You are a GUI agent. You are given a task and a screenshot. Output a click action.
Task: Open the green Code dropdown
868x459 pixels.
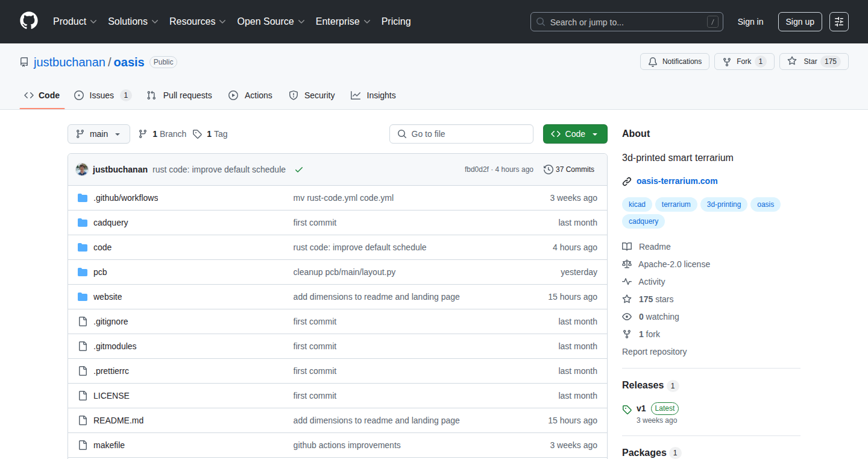click(x=575, y=134)
